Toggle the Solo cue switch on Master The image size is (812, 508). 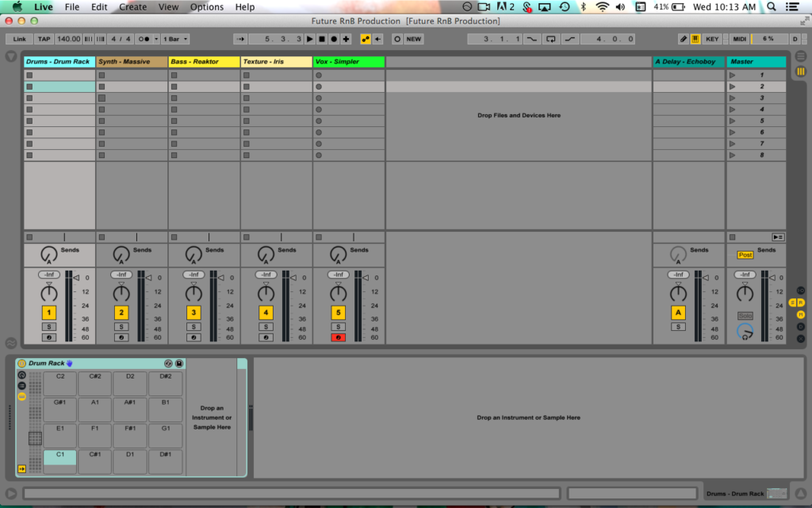coord(745,316)
